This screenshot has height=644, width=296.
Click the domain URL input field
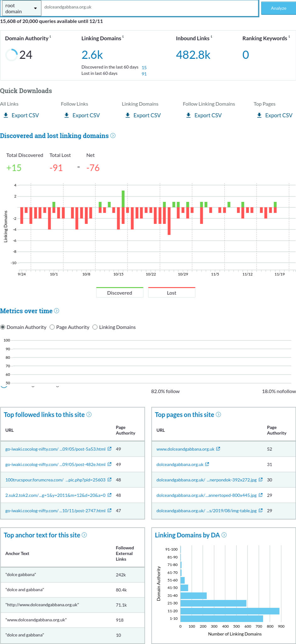(x=150, y=7)
